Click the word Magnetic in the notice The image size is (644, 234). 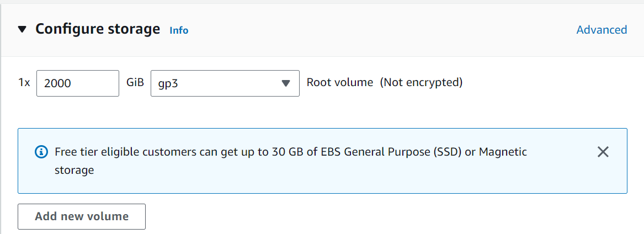(x=503, y=152)
